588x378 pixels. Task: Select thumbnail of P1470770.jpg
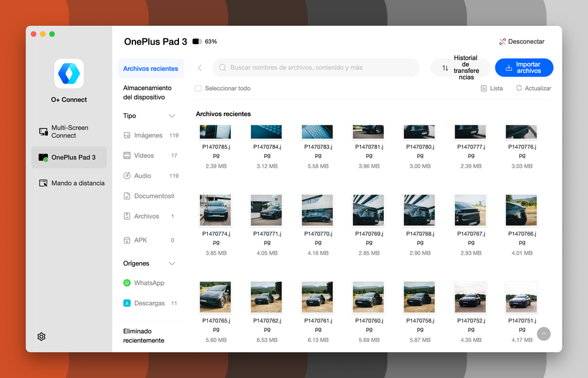click(317, 210)
